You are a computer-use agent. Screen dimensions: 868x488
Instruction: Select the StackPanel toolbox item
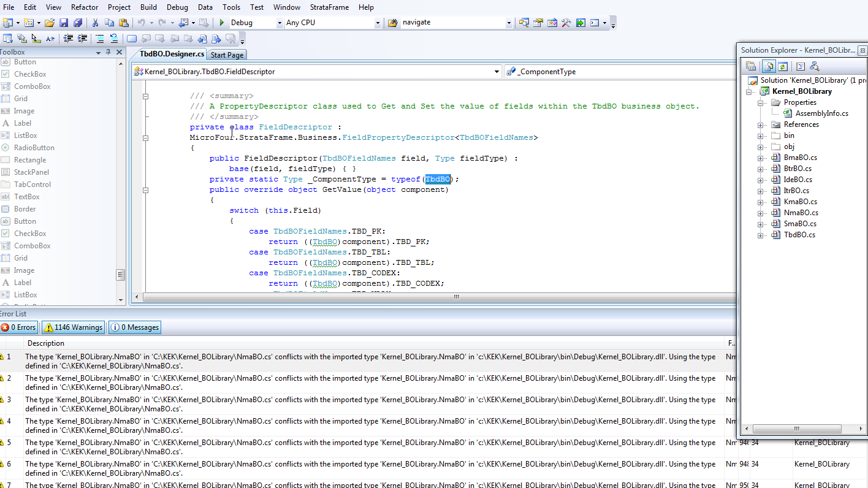(31, 172)
